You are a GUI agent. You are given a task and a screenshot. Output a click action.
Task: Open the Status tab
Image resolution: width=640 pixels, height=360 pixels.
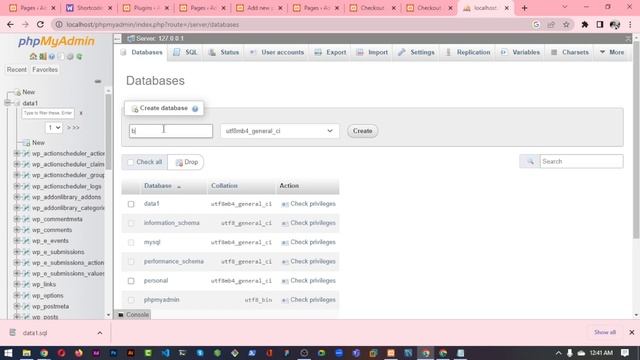point(224,52)
